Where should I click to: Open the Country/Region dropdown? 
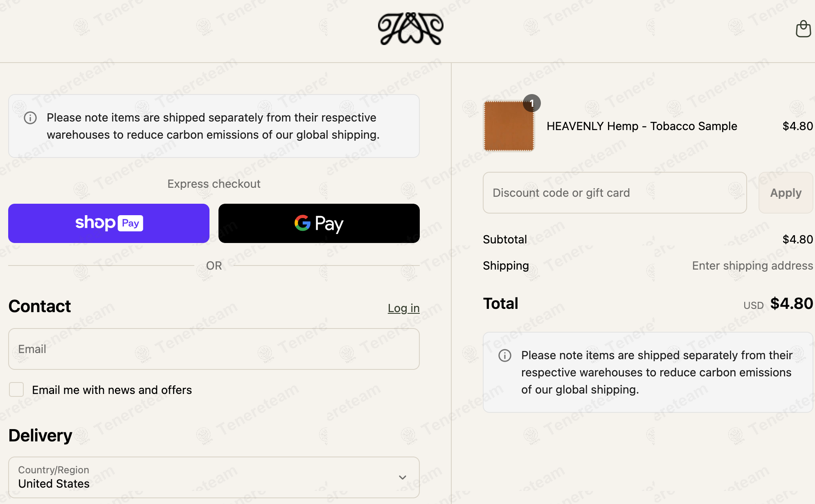click(x=214, y=477)
